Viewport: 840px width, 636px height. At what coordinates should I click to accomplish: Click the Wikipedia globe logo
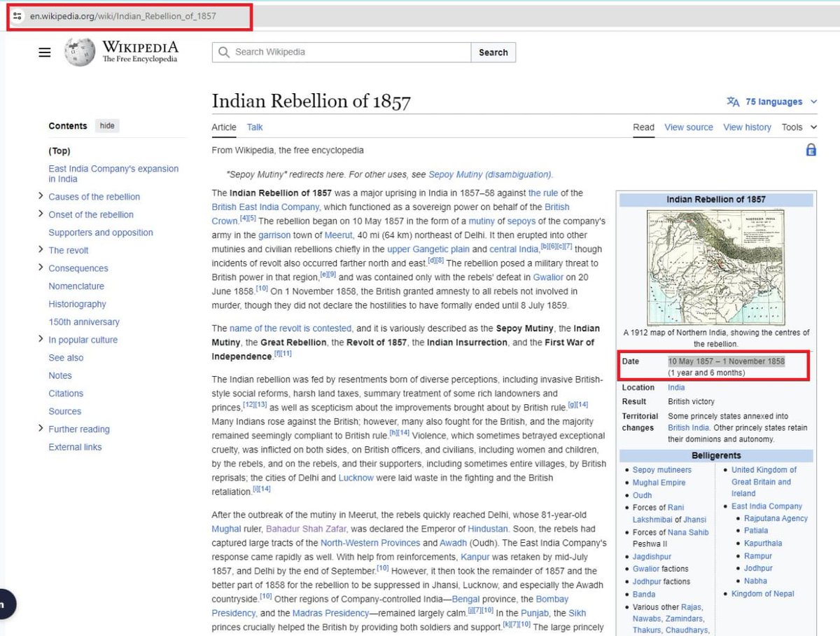click(x=79, y=52)
